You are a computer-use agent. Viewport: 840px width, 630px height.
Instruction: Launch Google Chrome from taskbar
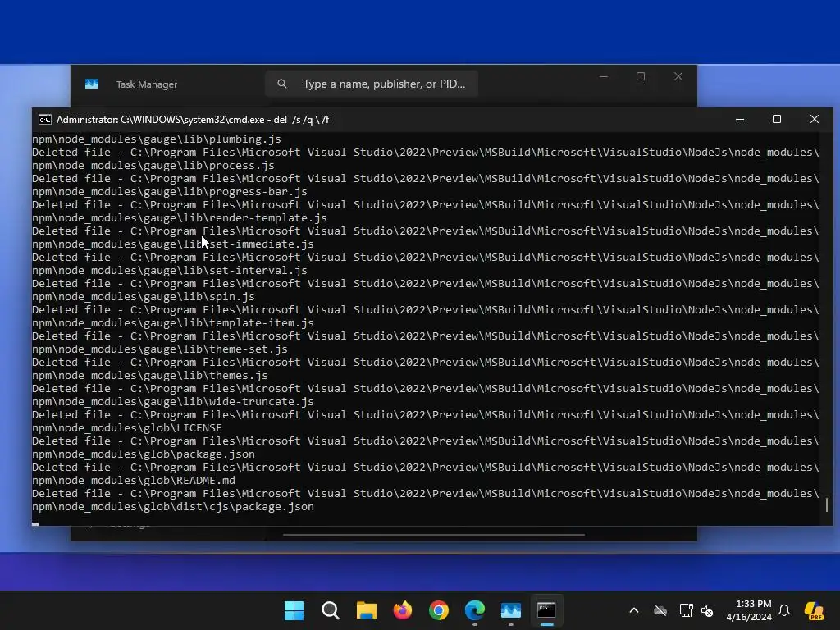click(x=439, y=610)
